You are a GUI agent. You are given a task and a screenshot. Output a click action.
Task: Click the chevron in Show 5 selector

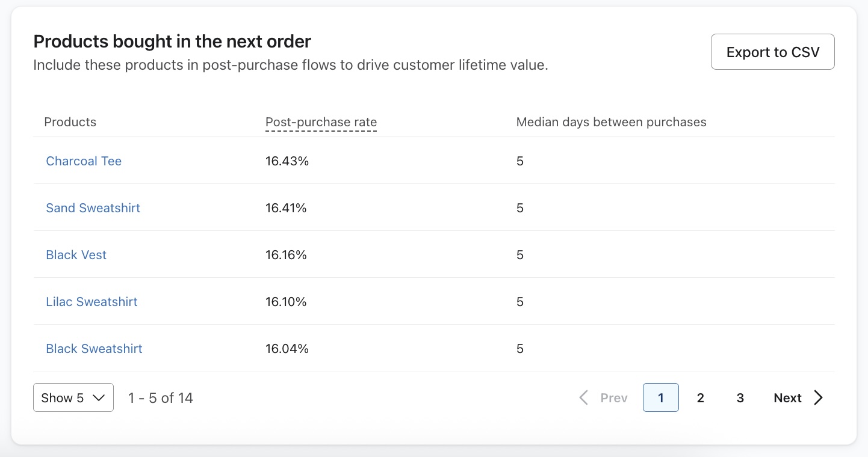click(x=99, y=397)
